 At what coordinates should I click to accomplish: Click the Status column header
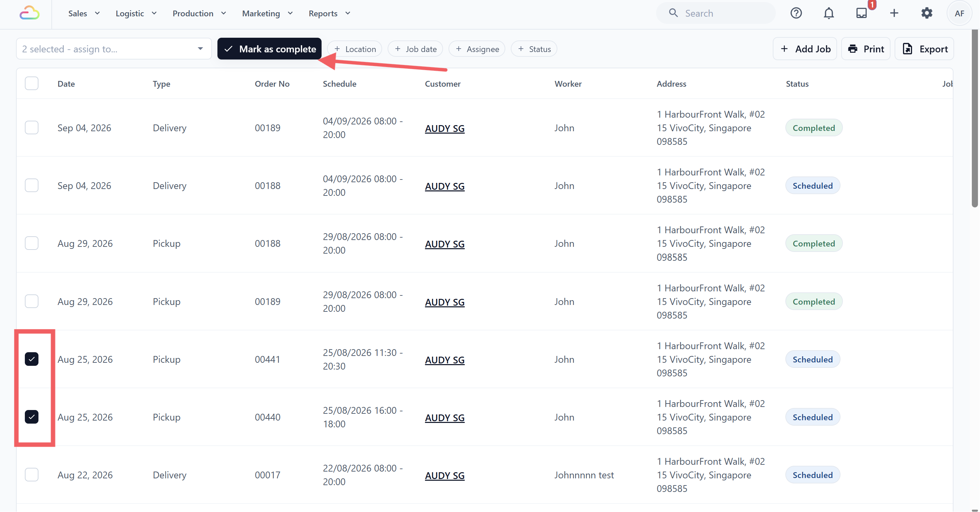[x=797, y=84]
